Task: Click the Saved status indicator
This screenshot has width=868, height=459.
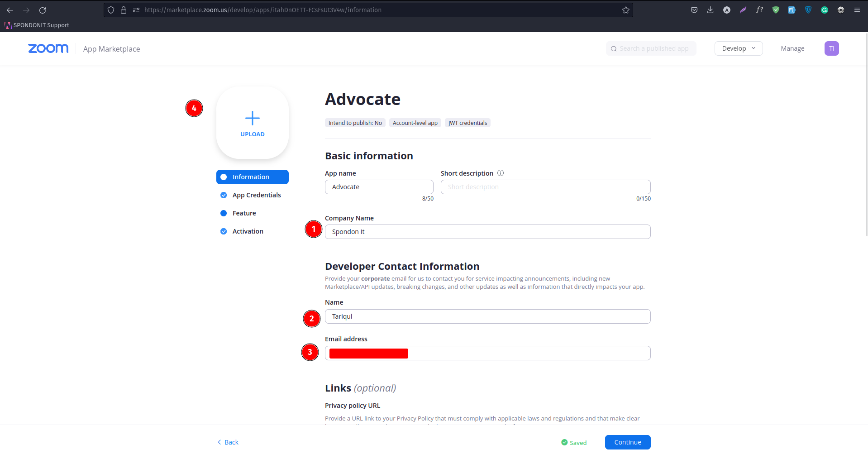Action: [x=574, y=443]
